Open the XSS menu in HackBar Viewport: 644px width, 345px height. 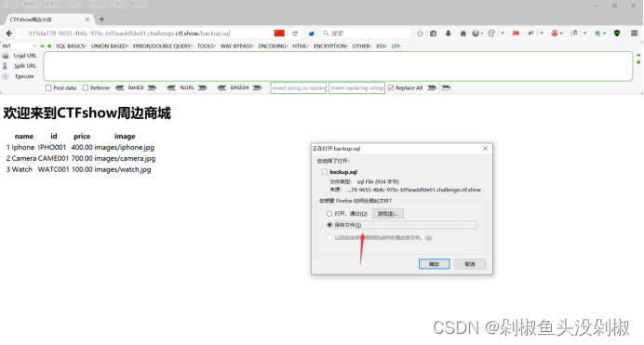coord(382,46)
